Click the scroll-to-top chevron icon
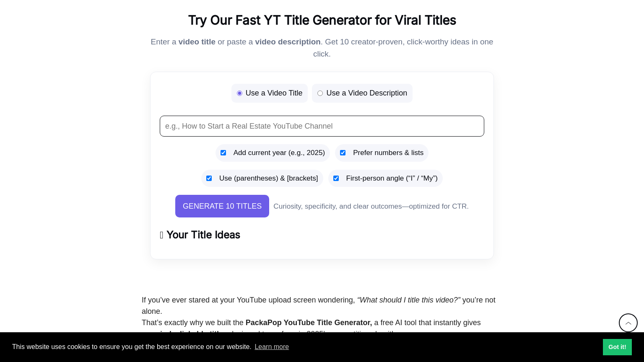The height and width of the screenshot is (362, 644). 628,323
